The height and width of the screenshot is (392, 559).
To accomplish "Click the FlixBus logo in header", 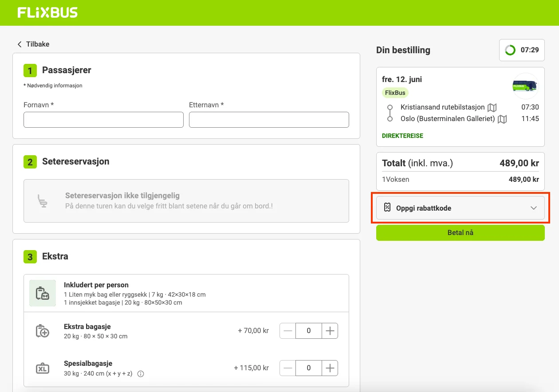I will pos(47,13).
